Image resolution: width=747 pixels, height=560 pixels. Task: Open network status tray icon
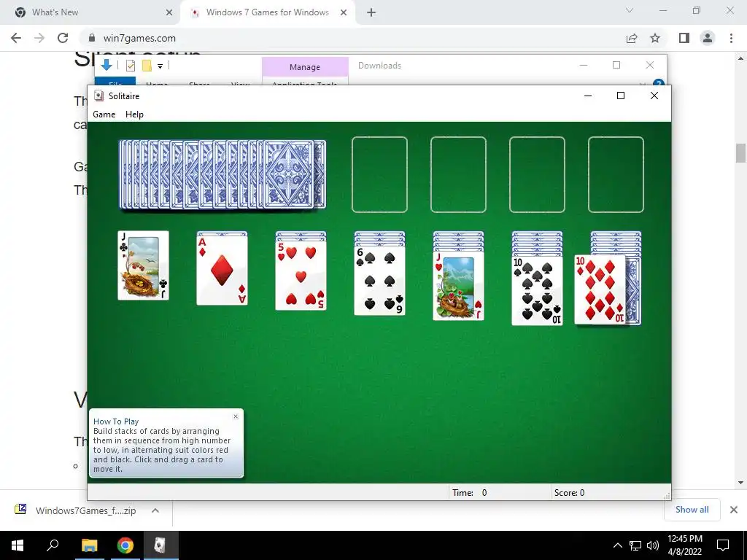[635, 545]
